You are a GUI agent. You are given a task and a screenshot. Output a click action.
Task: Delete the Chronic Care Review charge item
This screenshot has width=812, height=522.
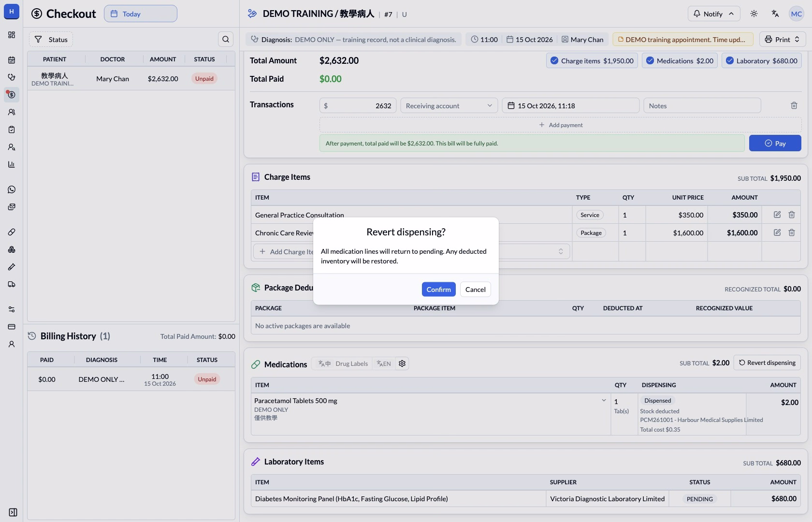(x=792, y=232)
